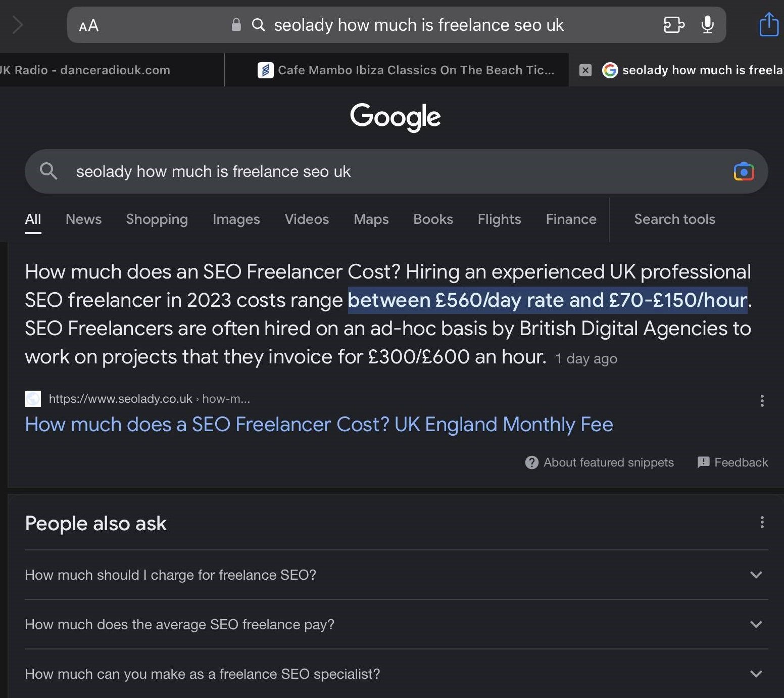Switch to Finance results
784x698 pixels.
571,219
